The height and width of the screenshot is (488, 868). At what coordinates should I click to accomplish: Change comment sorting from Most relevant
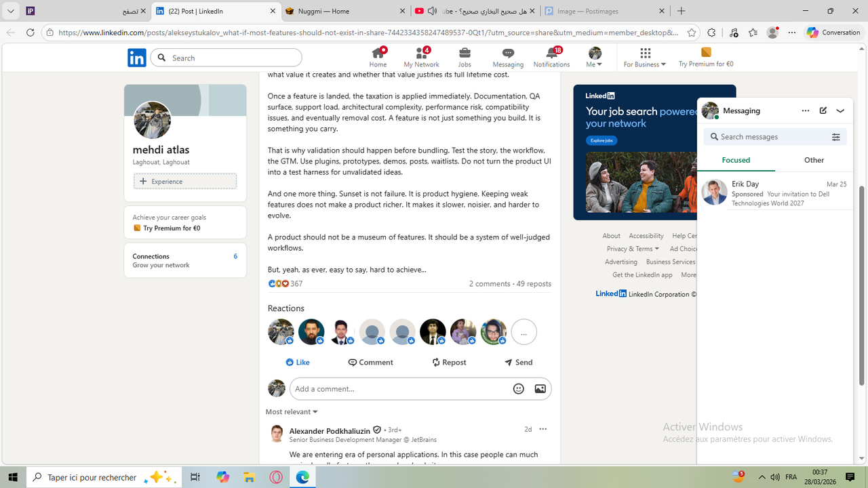(x=292, y=412)
